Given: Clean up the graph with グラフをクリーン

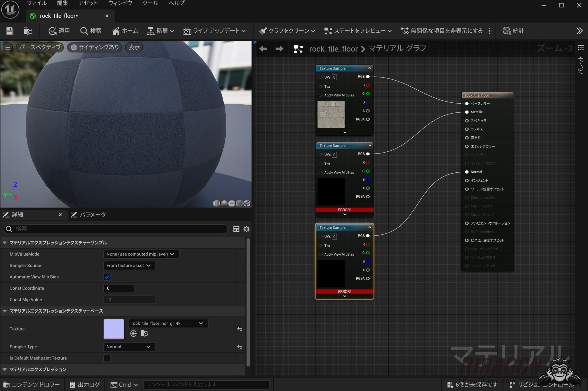Looking at the screenshot, I should tap(287, 31).
